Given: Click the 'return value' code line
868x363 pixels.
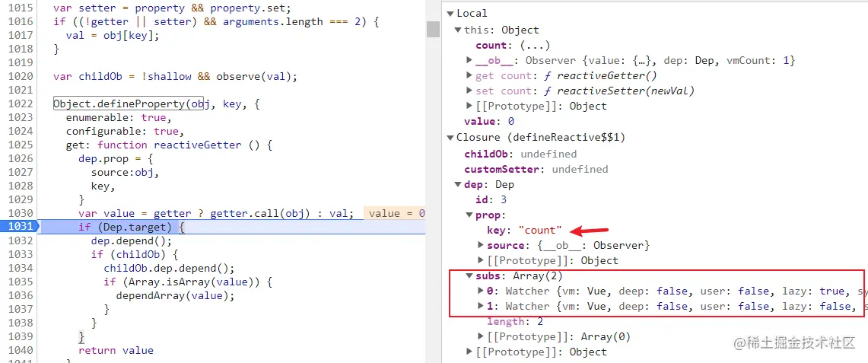Looking at the screenshot, I should click(x=116, y=351).
